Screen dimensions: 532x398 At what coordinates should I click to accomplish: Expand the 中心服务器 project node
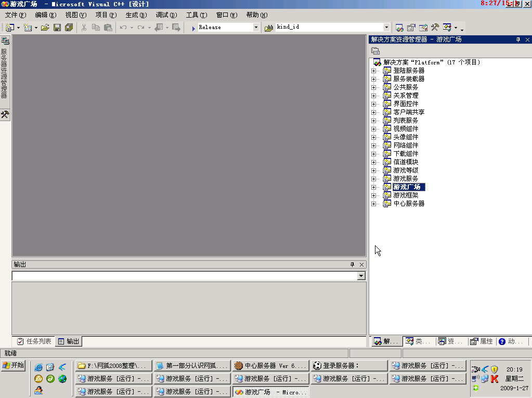[373, 204]
